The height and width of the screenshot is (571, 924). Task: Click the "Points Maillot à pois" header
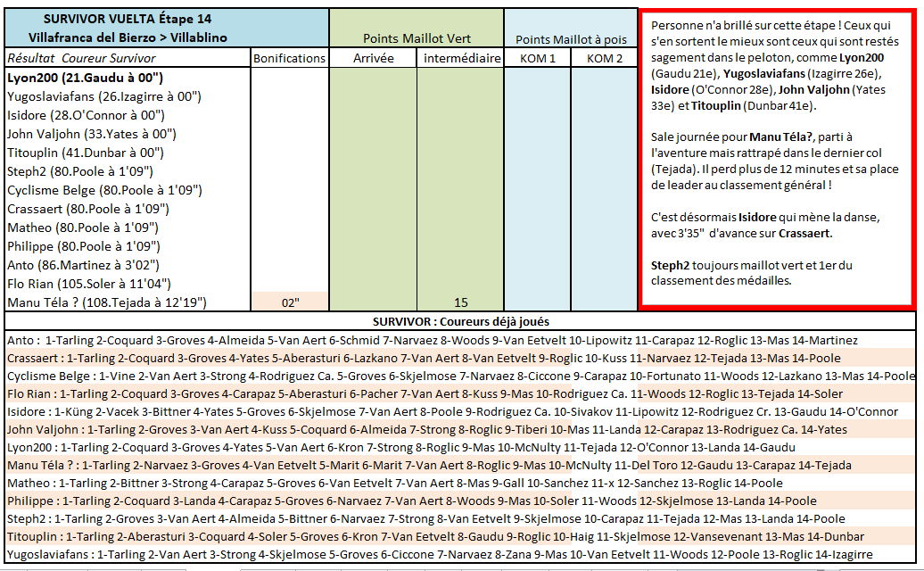coord(571,39)
